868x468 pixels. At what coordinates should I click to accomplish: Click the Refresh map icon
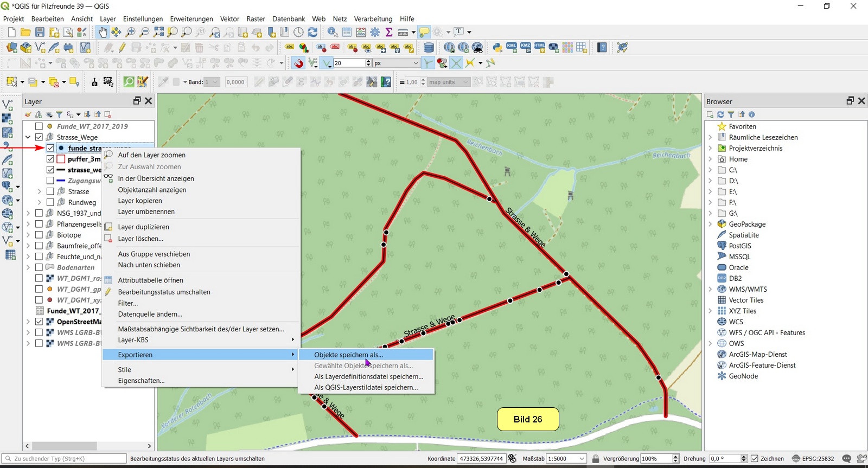pyautogui.click(x=312, y=33)
